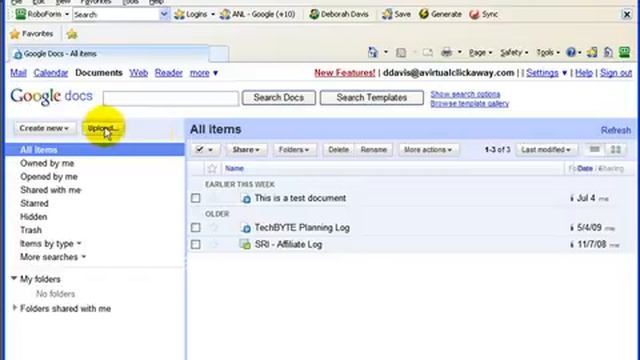Click the Generate password icon
The image size is (640, 360).
pos(424,14)
